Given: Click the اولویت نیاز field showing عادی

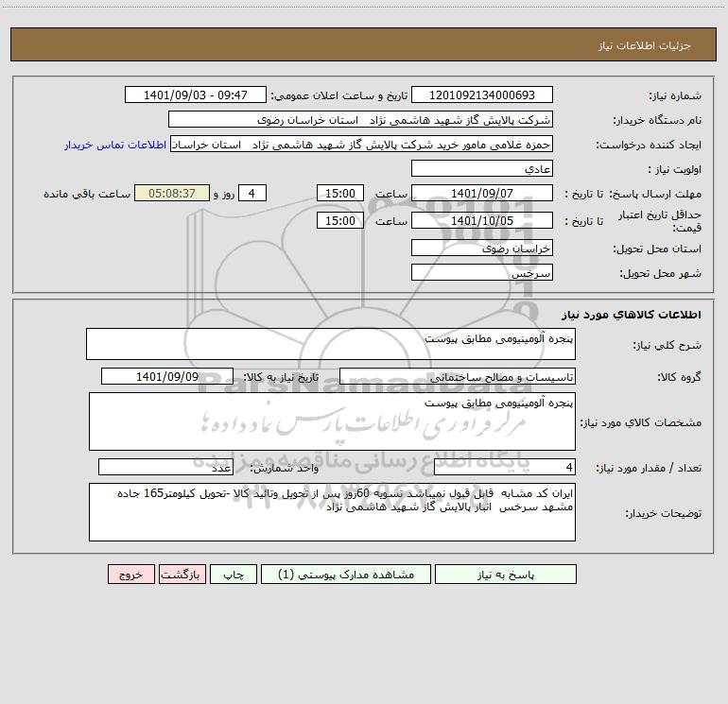Looking at the screenshot, I should click(x=482, y=168).
